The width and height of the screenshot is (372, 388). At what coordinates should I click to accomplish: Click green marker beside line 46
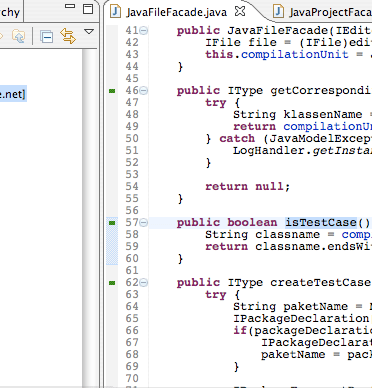112,91
